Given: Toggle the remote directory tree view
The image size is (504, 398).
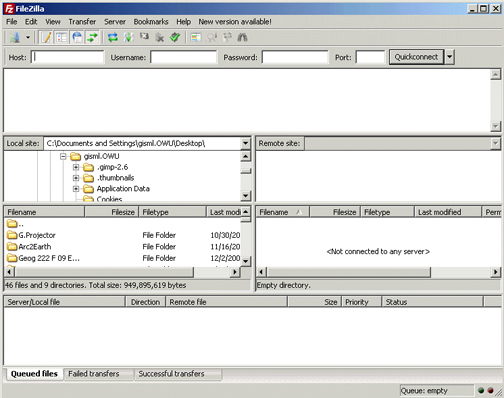Looking at the screenshot, I should (x=77, y=37).
